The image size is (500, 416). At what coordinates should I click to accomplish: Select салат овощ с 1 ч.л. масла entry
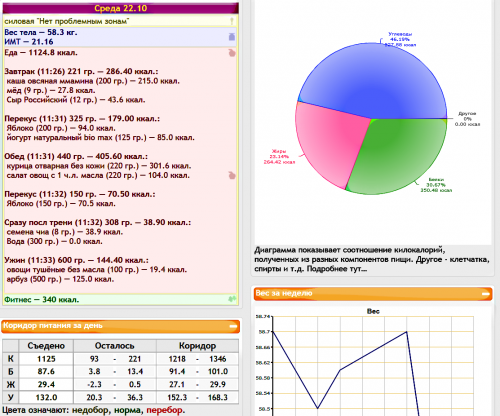tap(98, 175)
